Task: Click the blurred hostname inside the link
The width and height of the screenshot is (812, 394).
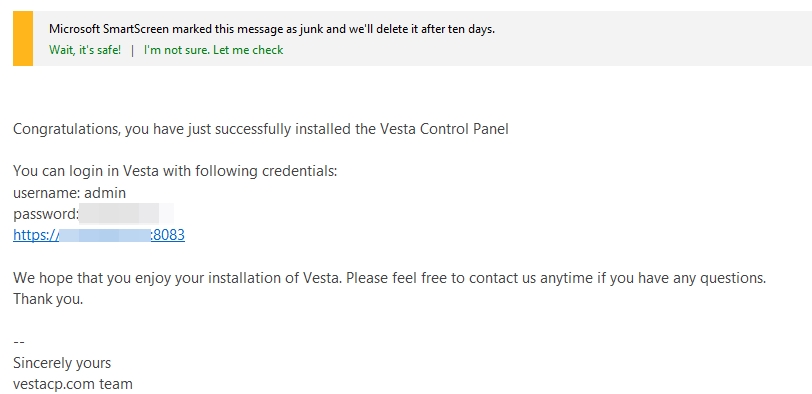Action: point(105,235)
